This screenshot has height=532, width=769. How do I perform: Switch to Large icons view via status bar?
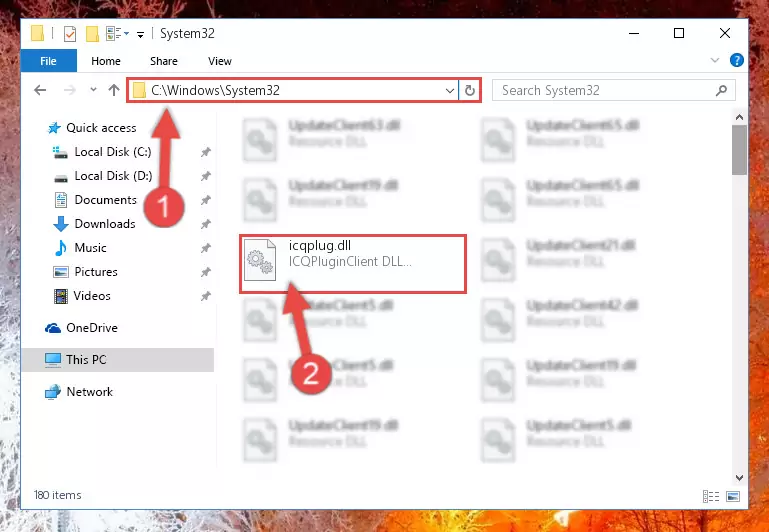click(x=733, y=496)
